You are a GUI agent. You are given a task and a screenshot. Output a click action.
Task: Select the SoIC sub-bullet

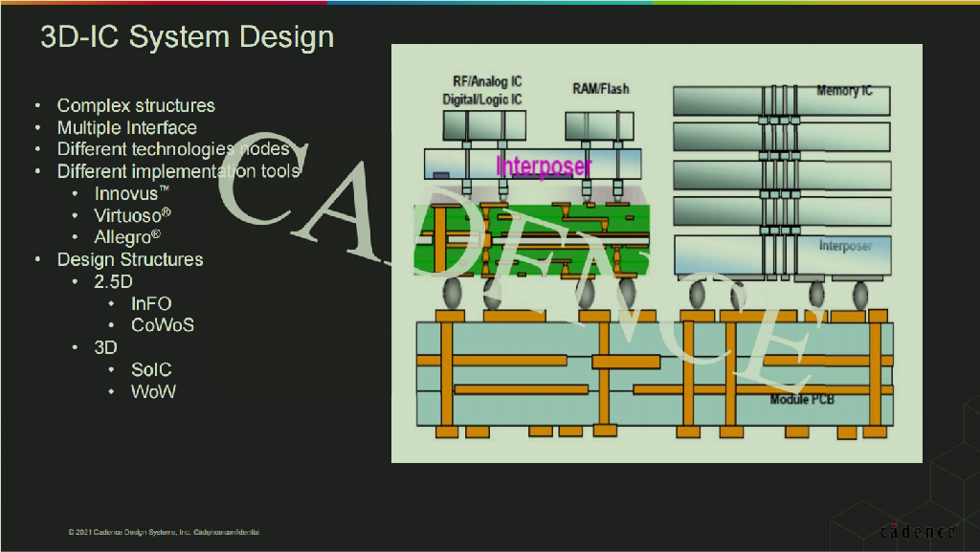[150, 369]
